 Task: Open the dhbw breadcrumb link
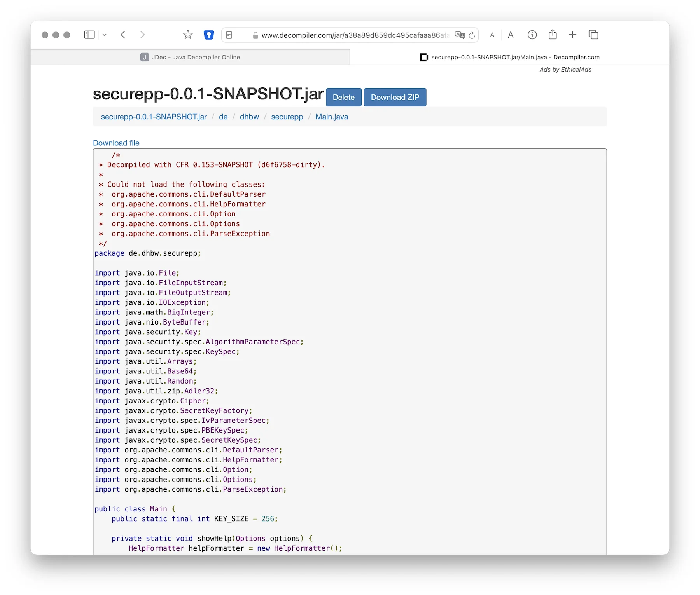click(x=249, y=117)
